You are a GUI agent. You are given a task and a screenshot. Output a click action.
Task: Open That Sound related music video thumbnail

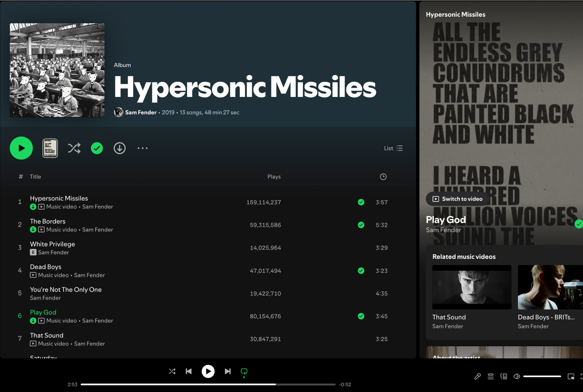pyautogui.click(x=472, y=287)
